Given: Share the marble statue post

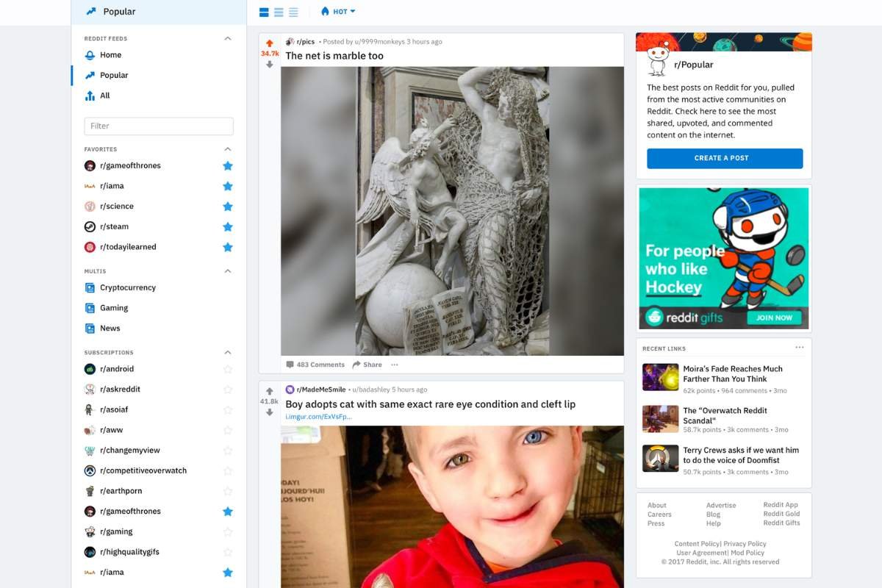Looking at the screenshot, I should pyautogui.click(x=367, y=365).
